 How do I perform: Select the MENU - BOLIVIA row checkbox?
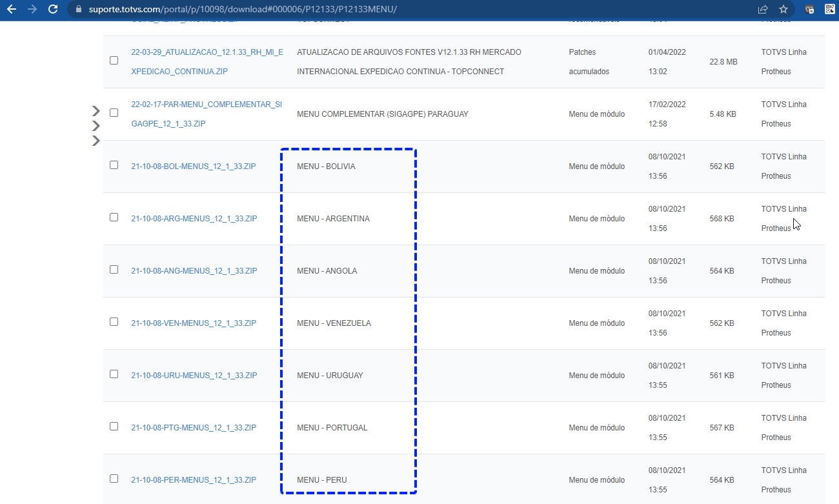[114, 165]
